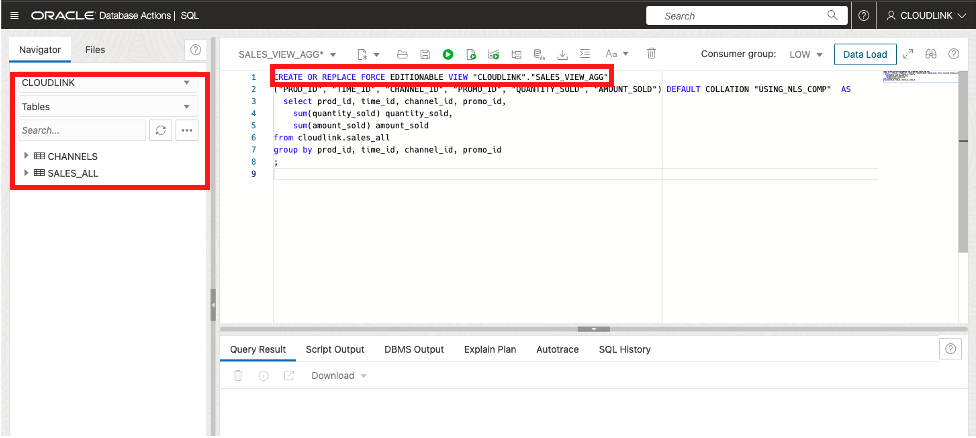Click the Download editor content icon
This screenshot has height=438, width=976.
tap(562, 54)
